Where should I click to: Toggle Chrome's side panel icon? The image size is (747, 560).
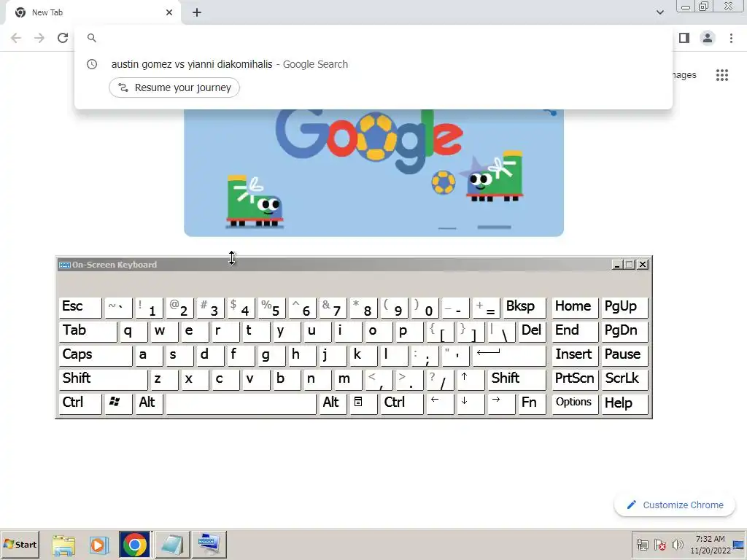click(x=684, y=38)
